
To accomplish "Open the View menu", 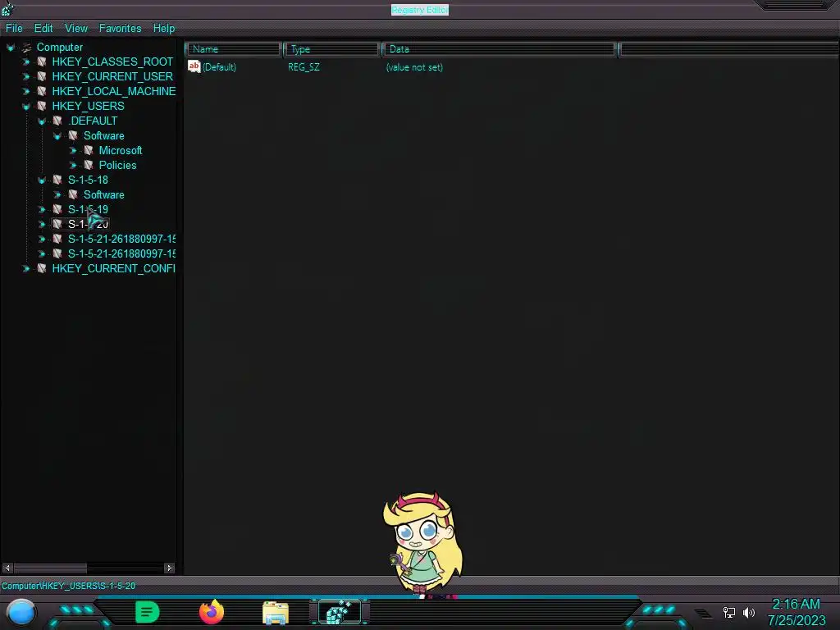I will tap(76, 29).
